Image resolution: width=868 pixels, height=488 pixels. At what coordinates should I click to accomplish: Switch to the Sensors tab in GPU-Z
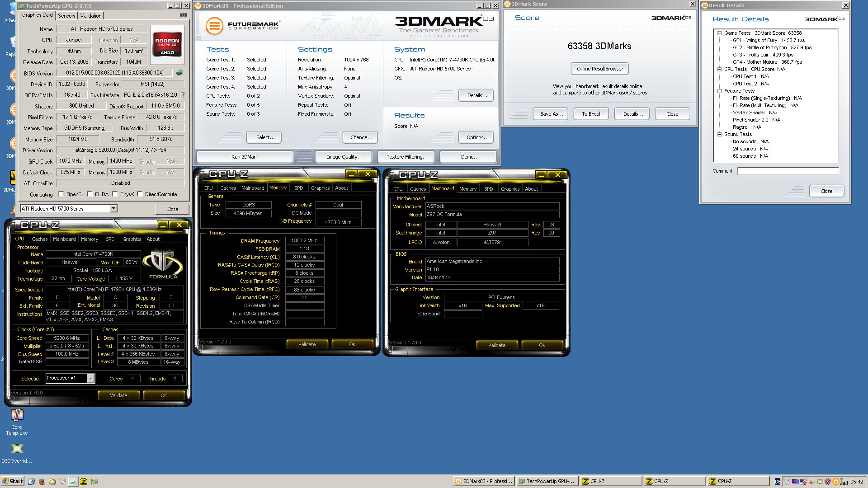tap(66, 15)
